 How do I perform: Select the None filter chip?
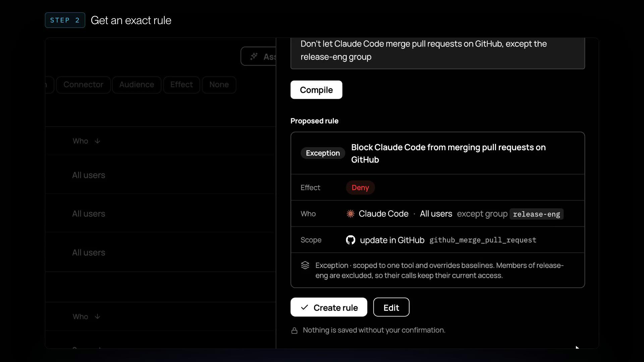click(x=219, y=85)
